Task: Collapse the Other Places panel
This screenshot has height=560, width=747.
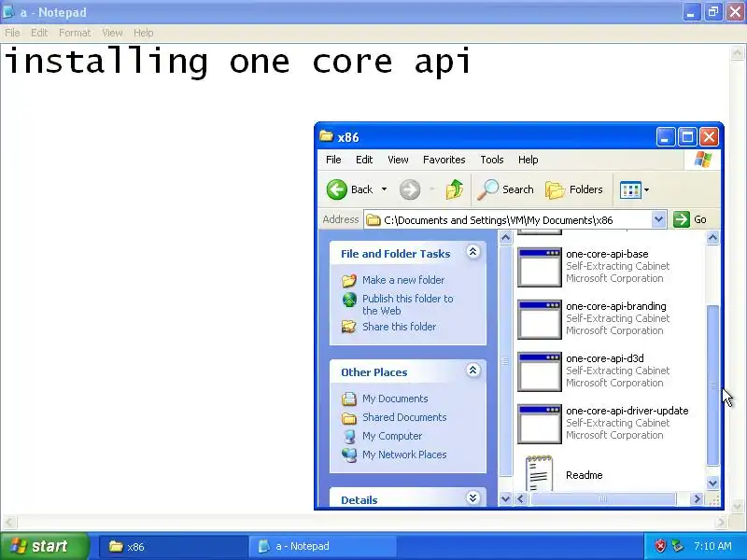Action: [x=472, y=371]
